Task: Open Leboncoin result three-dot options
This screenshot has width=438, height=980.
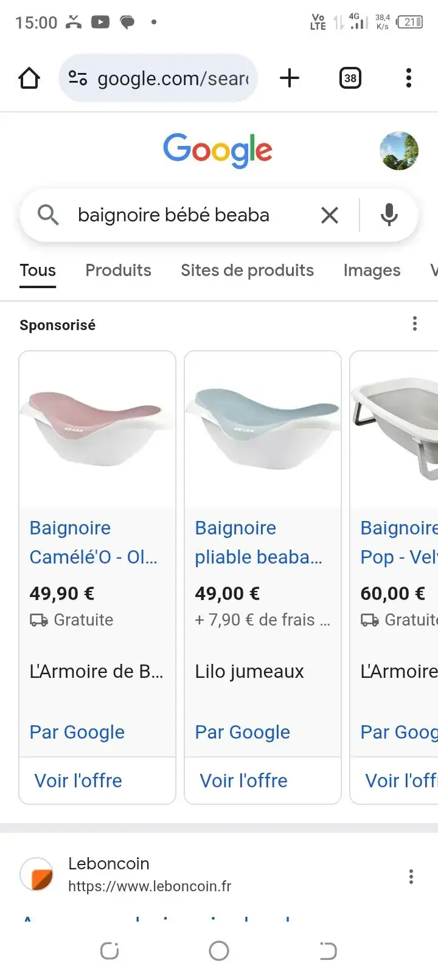Action: [411, 876]
